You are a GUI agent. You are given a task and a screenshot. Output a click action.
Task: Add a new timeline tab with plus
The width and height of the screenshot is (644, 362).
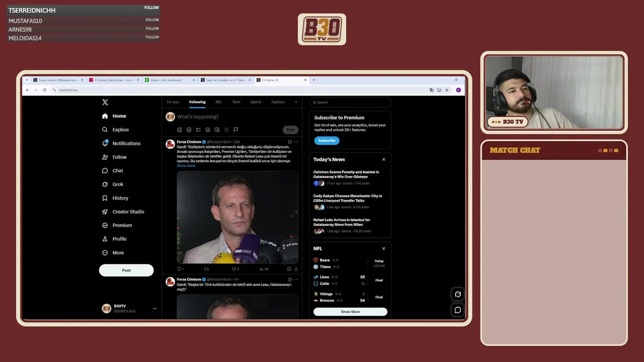pos(296,102)
